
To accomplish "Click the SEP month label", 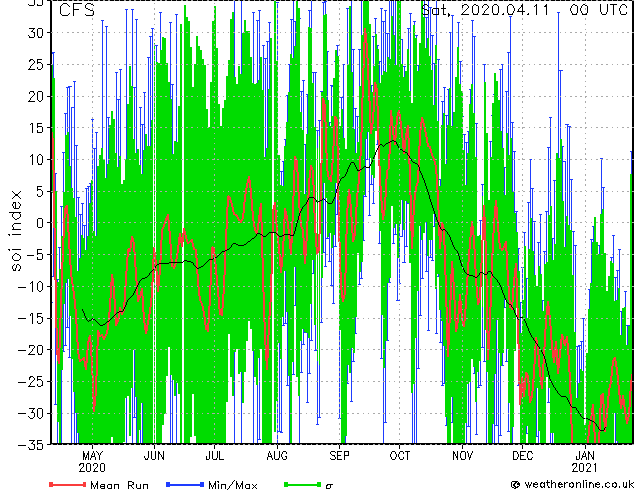I will coord(339,456).
